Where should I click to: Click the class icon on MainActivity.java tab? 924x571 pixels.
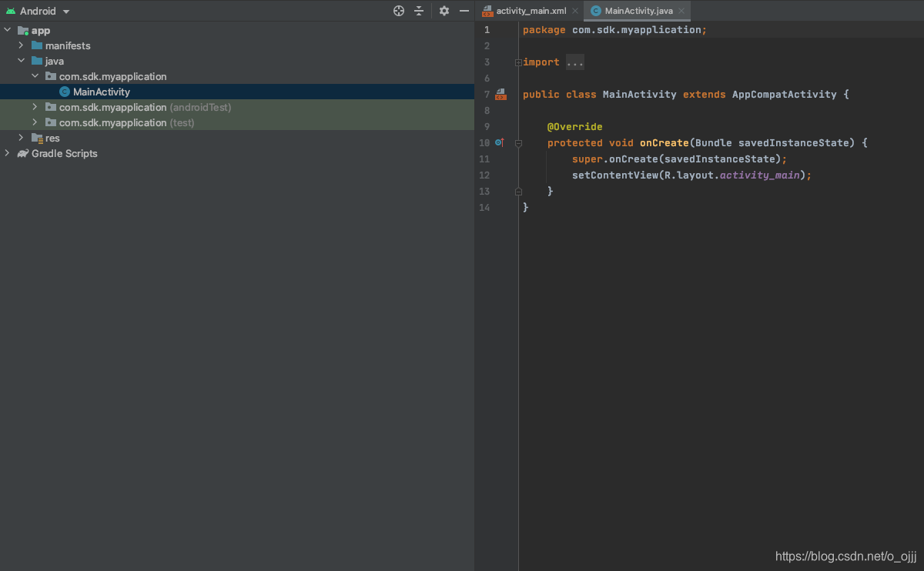click(596, 11)
